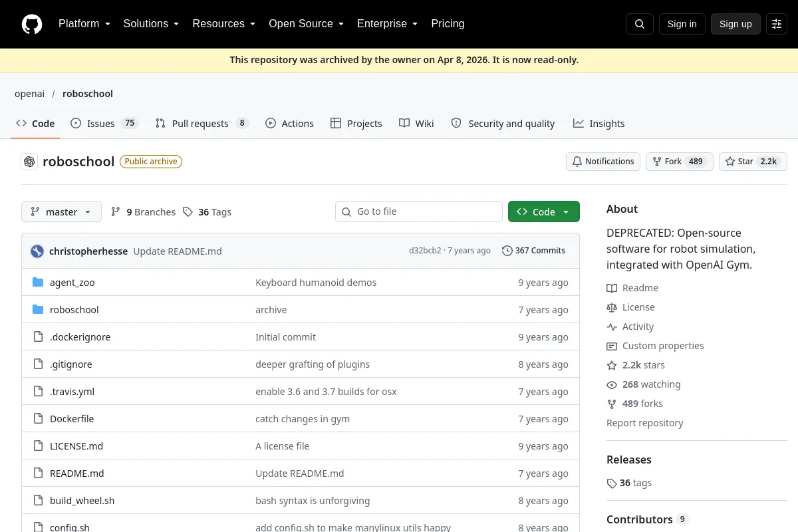Click the pulse icon beside Activity
Viewport: 798px width, 532px height.
(x=612, y=327)
